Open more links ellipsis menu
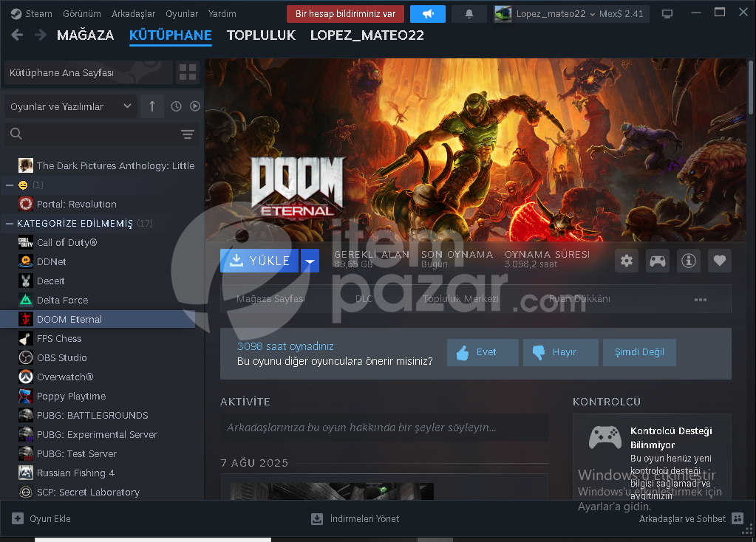 (700, 299)
